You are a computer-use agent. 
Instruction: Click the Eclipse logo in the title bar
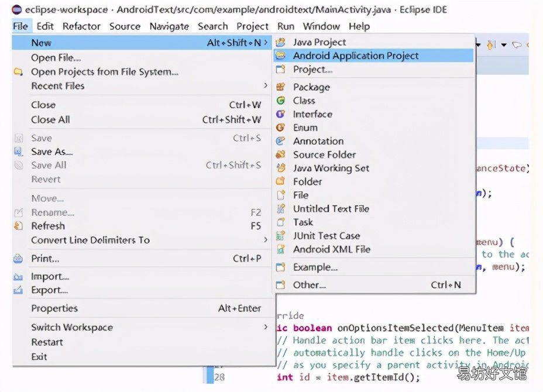[x=16, y=9]
